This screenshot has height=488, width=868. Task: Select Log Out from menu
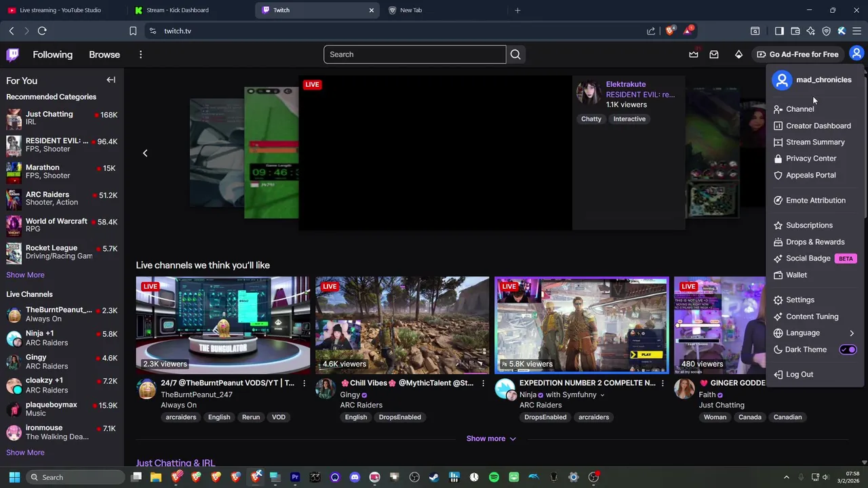[x=816, y=374]
